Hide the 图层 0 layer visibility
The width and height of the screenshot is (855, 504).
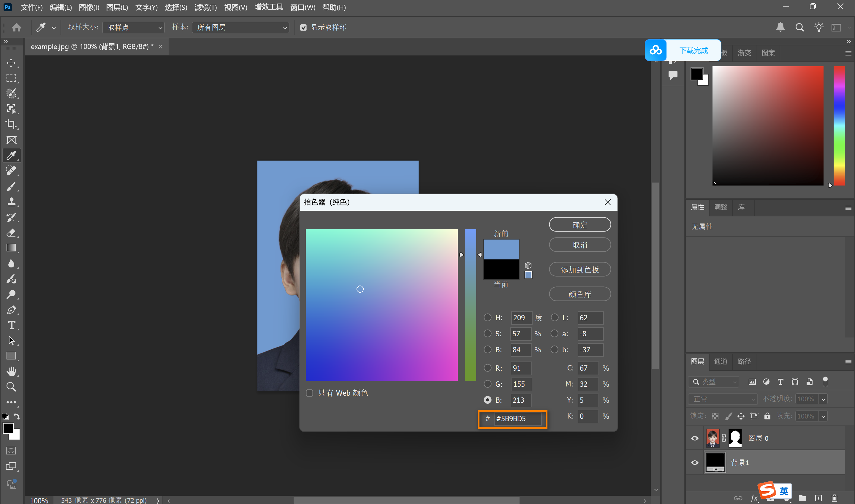(695, 438)
